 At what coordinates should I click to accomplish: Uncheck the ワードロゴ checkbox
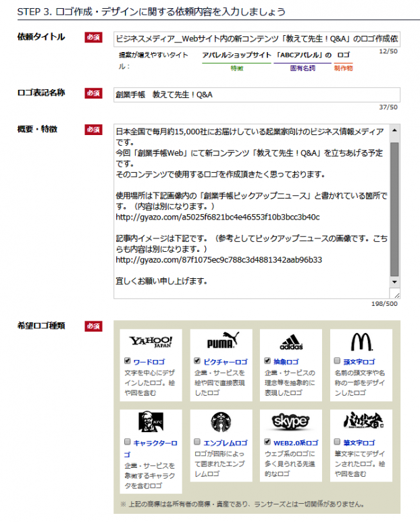pyautogui.click(x=127, y=361)
